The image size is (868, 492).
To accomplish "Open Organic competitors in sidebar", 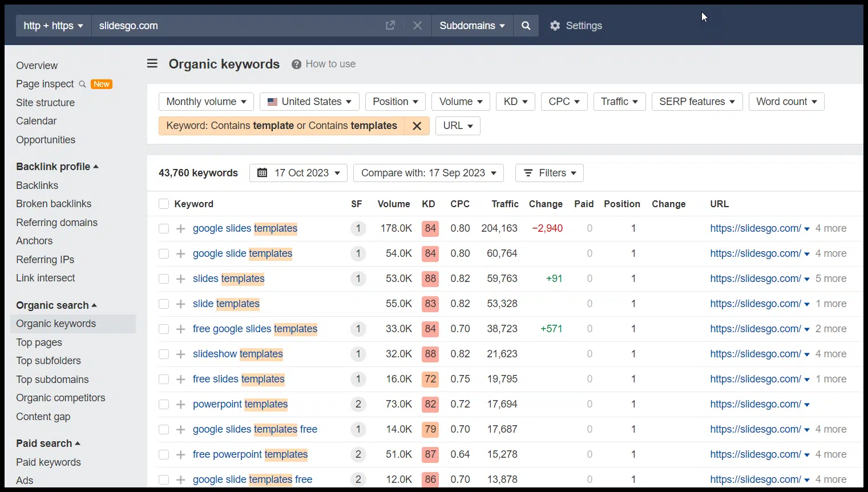I will (x=61, y=398).
